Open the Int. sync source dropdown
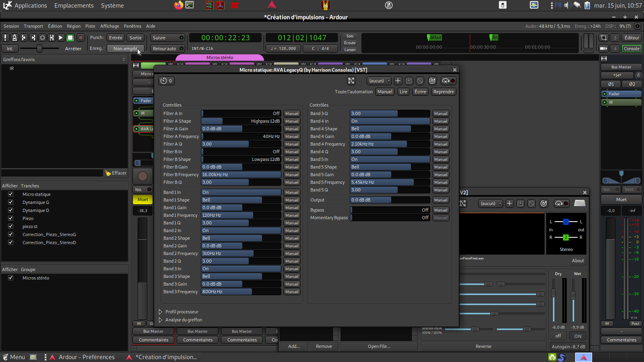 pos(10,49)
